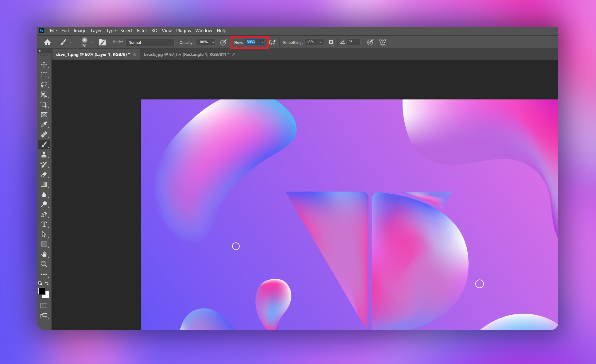Open the Flow slider dropdown
This screenshot has height=364, width=596.
[262, 42]
